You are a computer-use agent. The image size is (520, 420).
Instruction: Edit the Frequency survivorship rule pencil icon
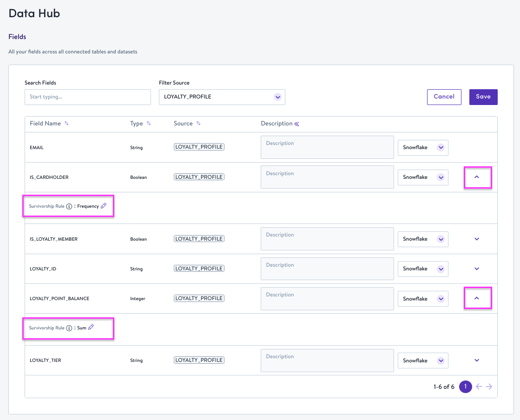point(104,206)
